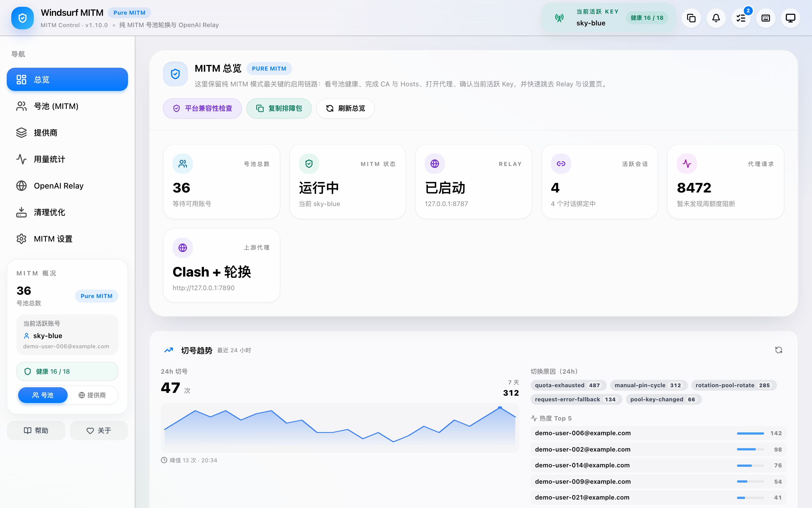Click the RELAY globe icon

(x=434, y=164)
